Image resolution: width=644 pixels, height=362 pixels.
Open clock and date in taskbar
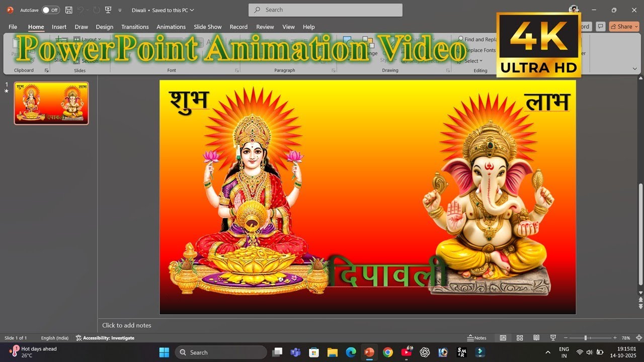click(623, 352)
